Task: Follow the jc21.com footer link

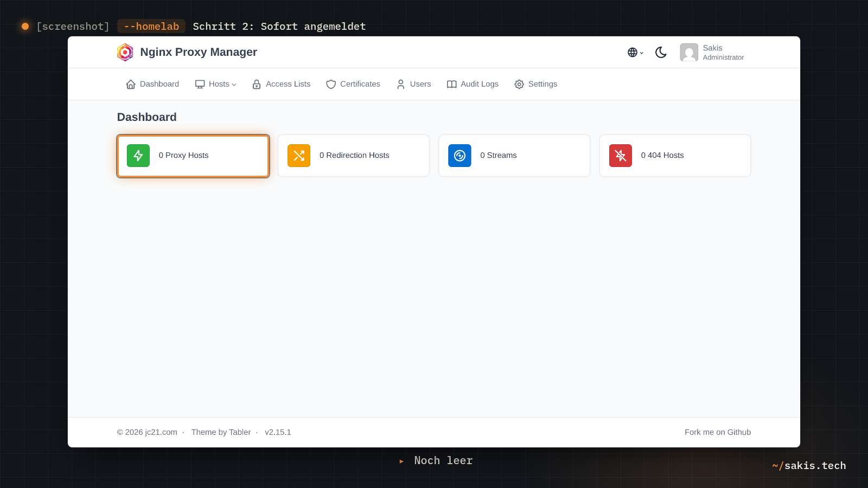Action: pyautogui.click(x=161, y=432)
